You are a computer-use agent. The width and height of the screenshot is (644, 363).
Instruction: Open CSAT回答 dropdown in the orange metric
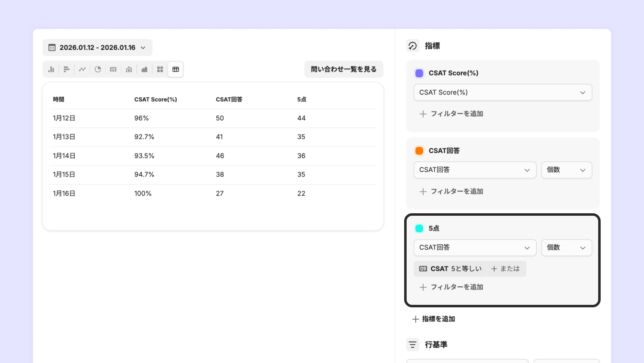click(475, 170)
